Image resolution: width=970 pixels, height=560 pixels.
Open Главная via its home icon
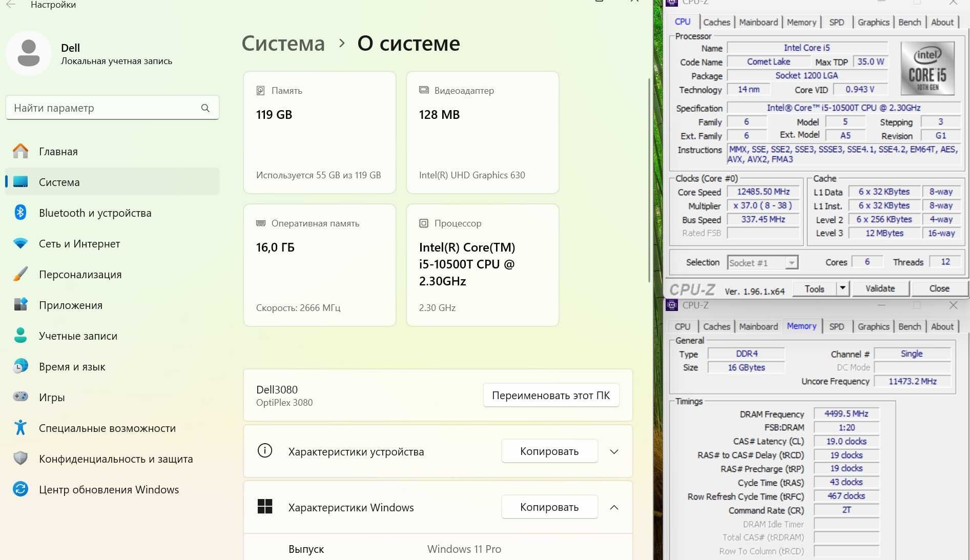tap(20, 151)
